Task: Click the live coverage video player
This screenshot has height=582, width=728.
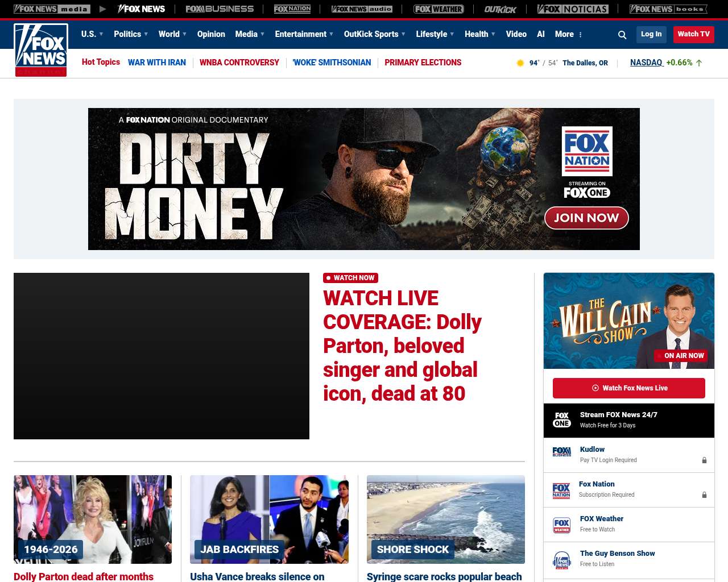Action: pos(162,356)
